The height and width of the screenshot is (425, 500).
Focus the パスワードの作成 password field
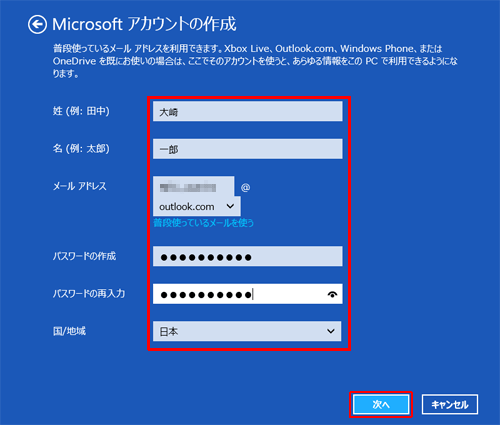pos(248,256)
